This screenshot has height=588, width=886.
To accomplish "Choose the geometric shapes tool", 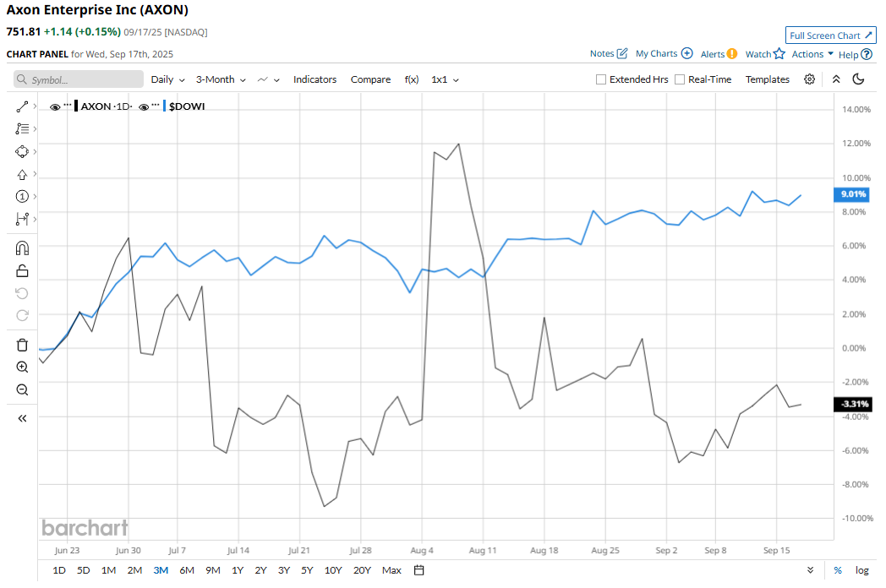I will click(22, 151).
